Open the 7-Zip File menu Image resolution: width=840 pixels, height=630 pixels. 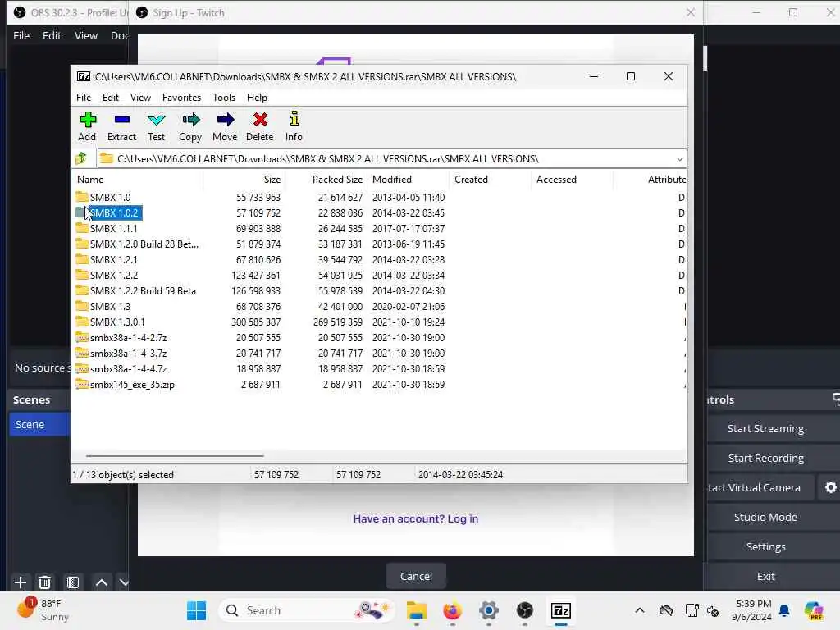84,98
